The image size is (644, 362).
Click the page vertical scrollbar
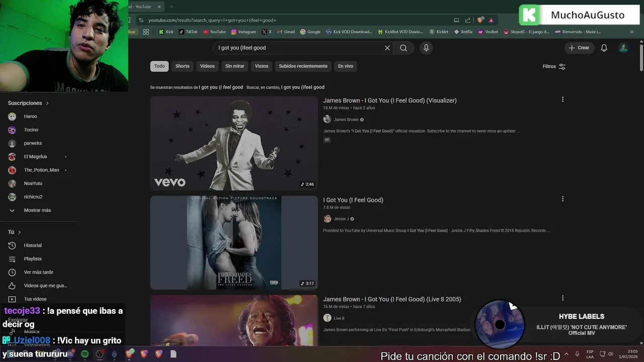(x=641, y=58)
